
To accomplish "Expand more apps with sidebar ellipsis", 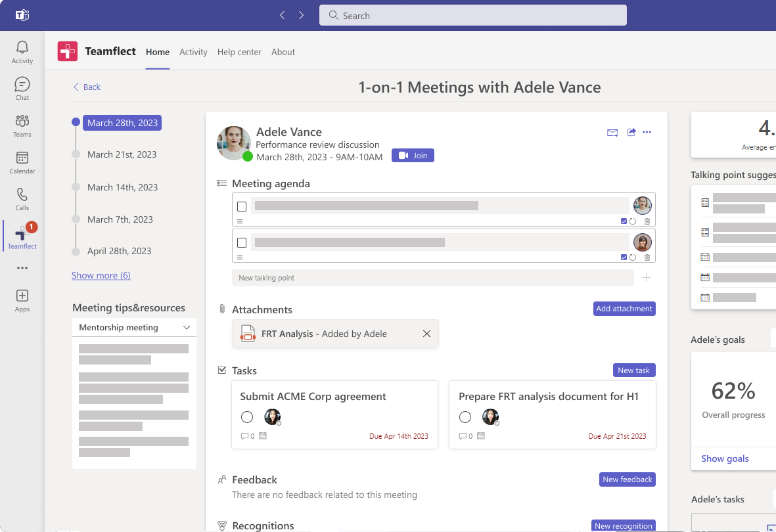I will pos(22,267).
